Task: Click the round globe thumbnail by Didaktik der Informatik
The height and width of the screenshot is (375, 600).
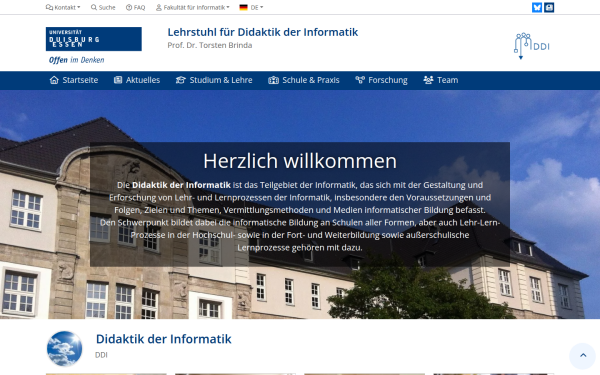Action: pyautogui.click(x=64, y=349)
